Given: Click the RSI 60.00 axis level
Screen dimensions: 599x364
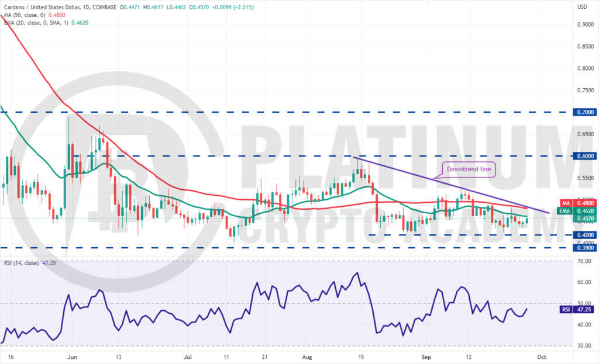Looking at the screenshot, I should (x=584, y=282).
